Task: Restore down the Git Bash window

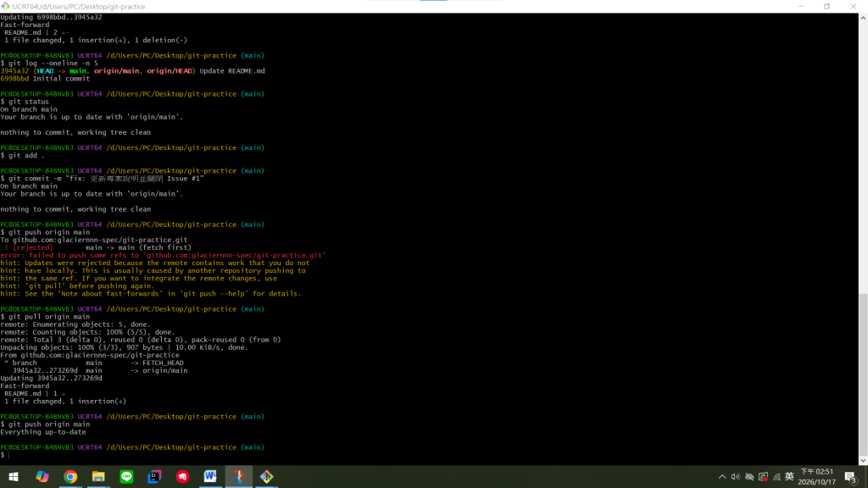Action: pyautogui.click(x=826, y=6)
